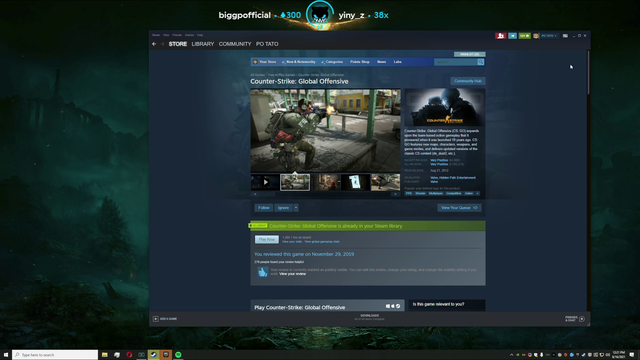Open the Friends & Chat button
The width and height of the screenshot is (640, 360).
[575, 319]
